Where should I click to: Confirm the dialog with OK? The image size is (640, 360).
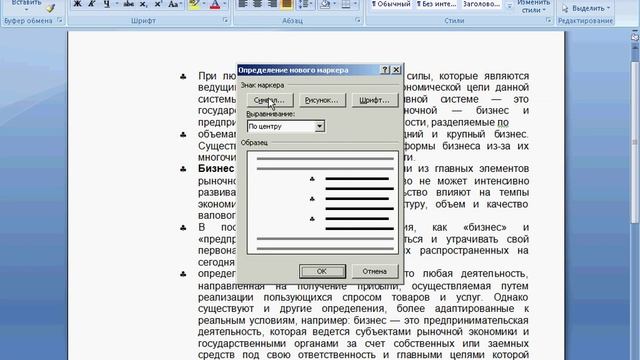tap(322, 271)
